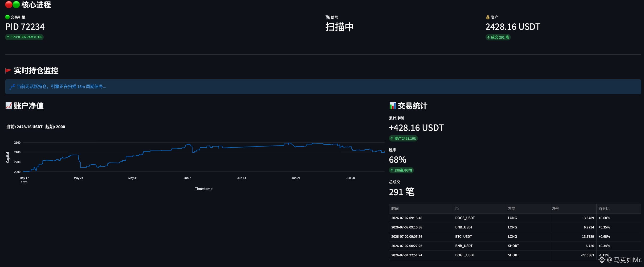Click the sleeping zzz icon in info banner
Screen dimensions: 644x267
(12, 86)
